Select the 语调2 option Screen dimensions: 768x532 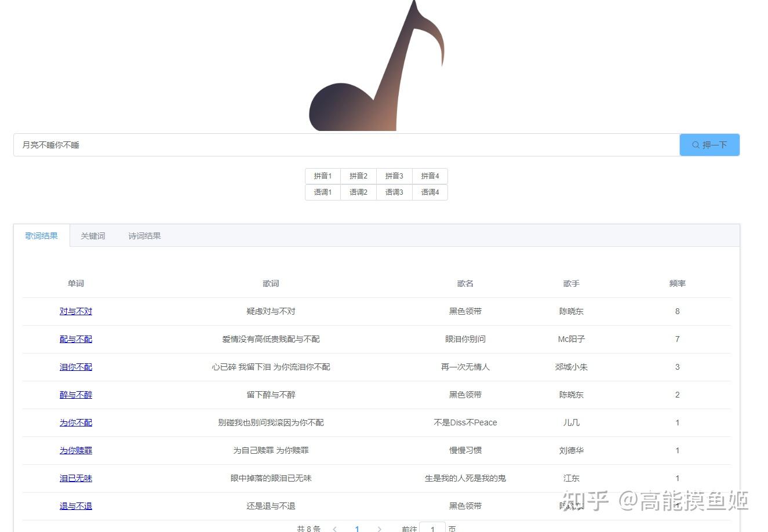point(358,192)
